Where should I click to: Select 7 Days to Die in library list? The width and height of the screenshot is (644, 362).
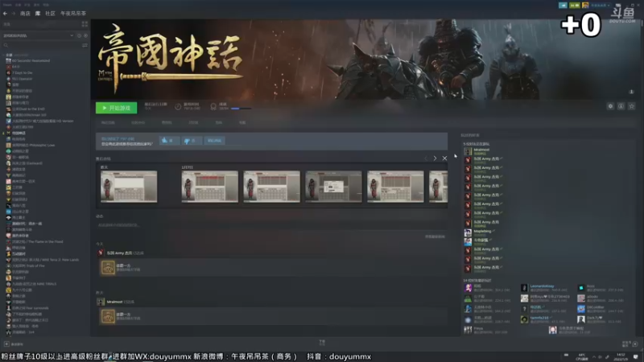coord(19,72)
